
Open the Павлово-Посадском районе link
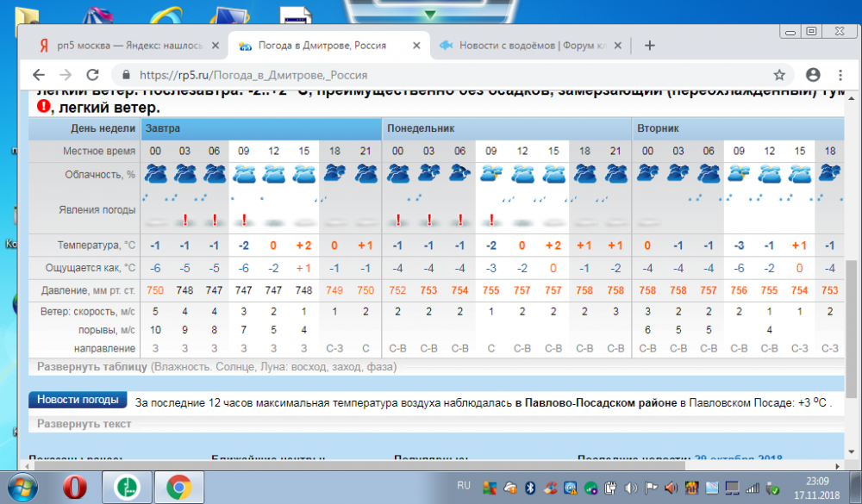(x=596, y=401)
